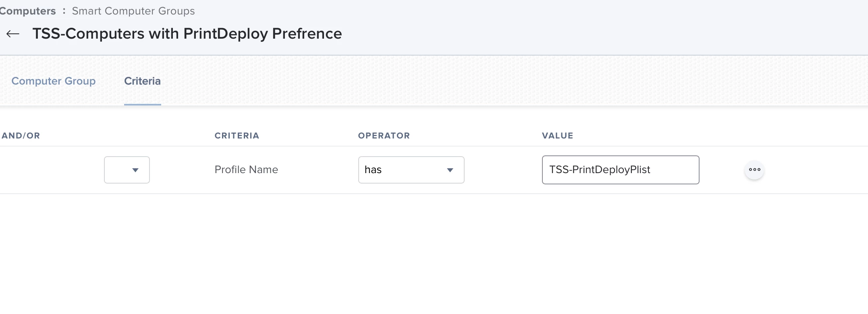Open the empty AND/OR dropdown box
This screenshot has width=868, height=314.
point(127,170)
